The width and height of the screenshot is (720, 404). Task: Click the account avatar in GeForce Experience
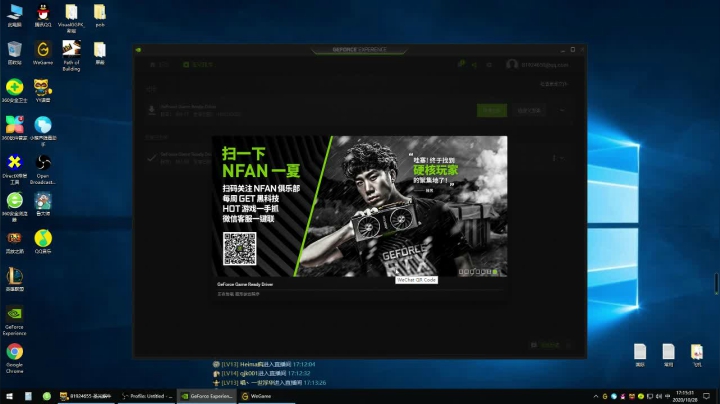tap(512, 64)
